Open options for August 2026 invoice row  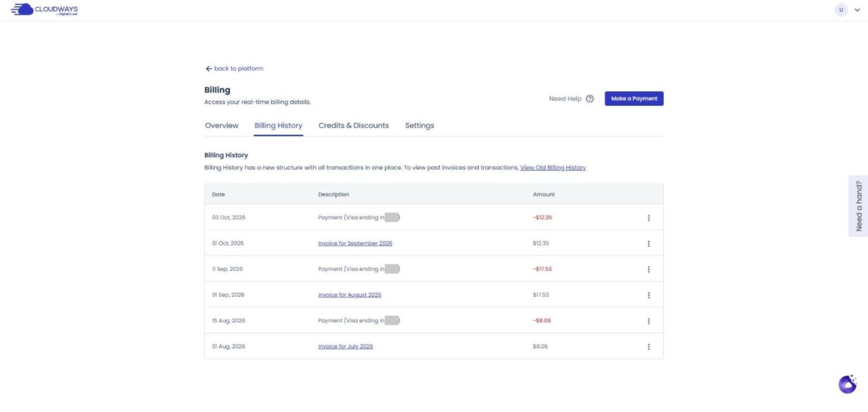(x=649, y=295)
